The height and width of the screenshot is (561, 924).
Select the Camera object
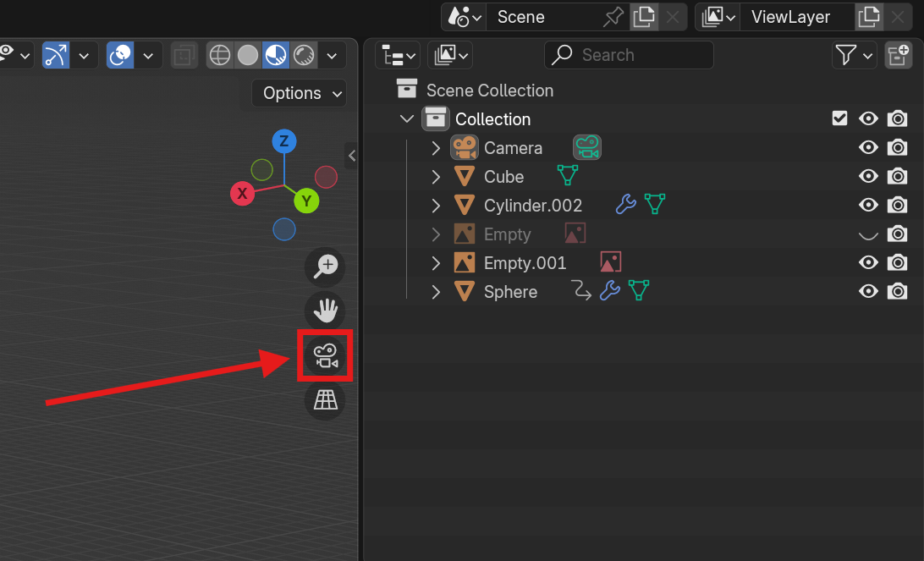click(513, 148)
